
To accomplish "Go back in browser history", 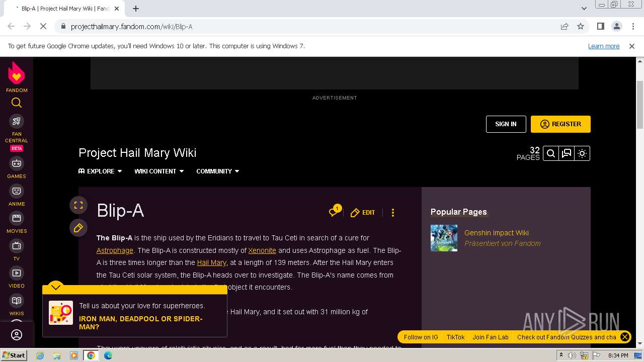I will 11,27.
